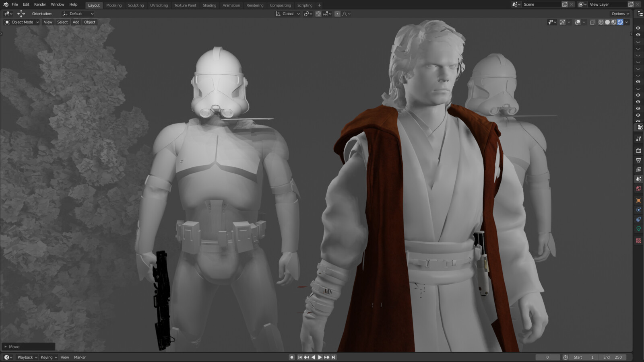The height and width of the screenshot is (362, 644).
Task: Open the World properties tab (red globe icon)
Action: click(x=638, y=188)
